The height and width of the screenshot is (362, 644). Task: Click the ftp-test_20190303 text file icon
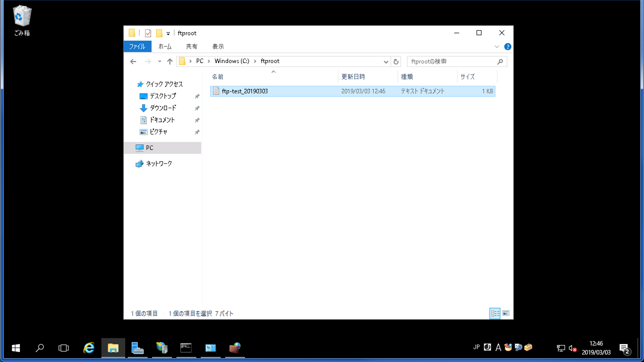pyautogui.click(x=216, y=91)
